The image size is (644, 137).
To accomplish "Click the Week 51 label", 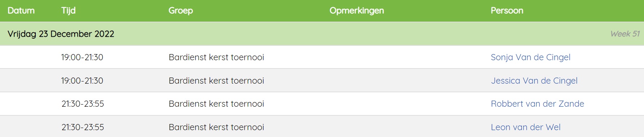I will tap(625, 34).
